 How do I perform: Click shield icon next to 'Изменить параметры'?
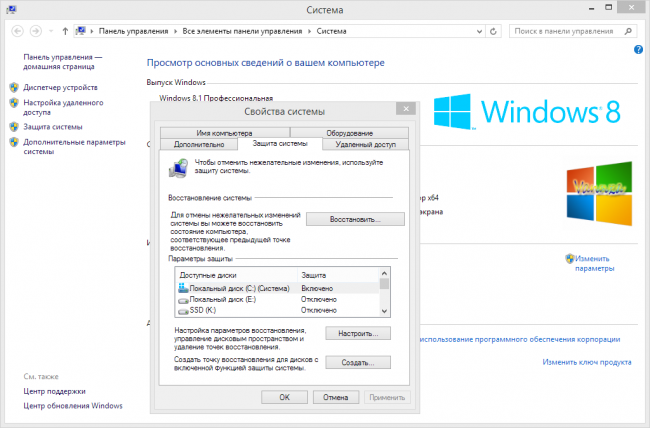tap(570, 258)
